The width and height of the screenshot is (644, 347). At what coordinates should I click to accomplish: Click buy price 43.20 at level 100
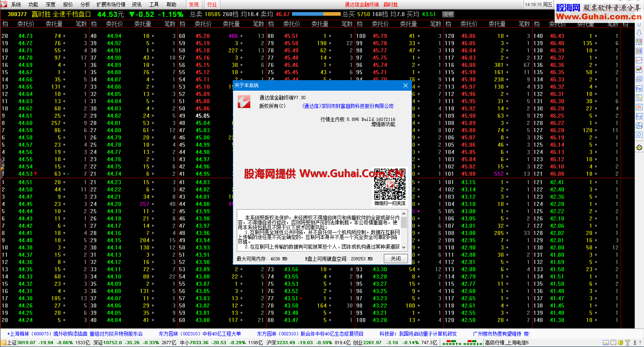point(380,320)
